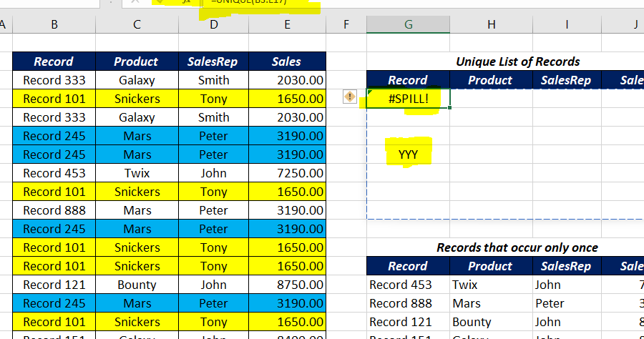Click the Records that occur only once title
This screenshot has height=339, width=644.
pyautogui.click(x=517, y=247)
